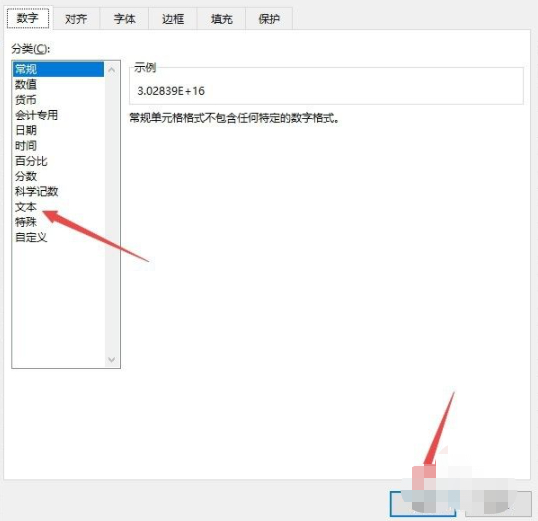This screenshot has height=521, width=538.
Task: Pick the 特殊 category
Action: pos(58,222)
